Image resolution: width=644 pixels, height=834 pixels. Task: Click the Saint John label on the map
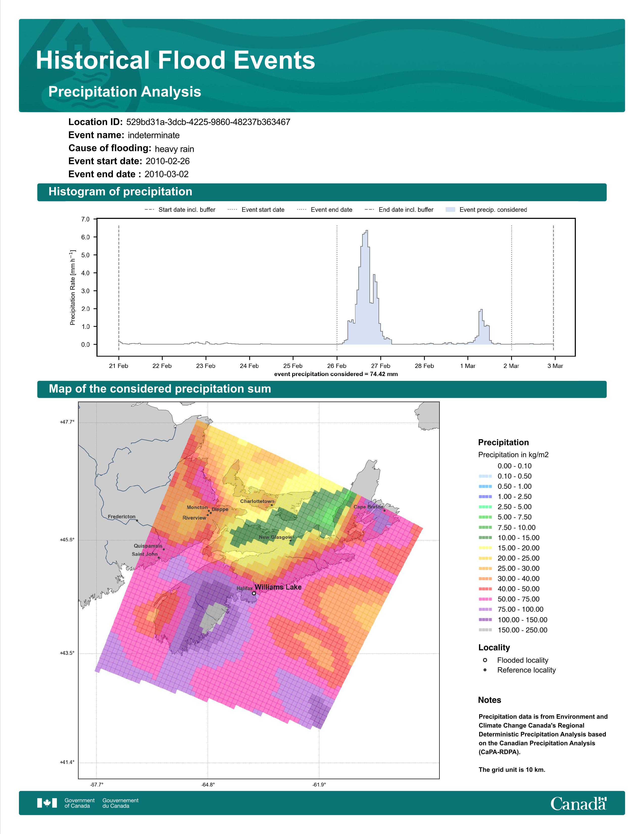[145, 554]
